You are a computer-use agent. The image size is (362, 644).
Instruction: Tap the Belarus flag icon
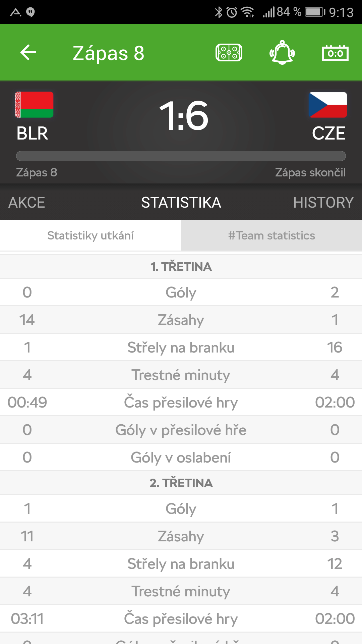tap(34, 105)
